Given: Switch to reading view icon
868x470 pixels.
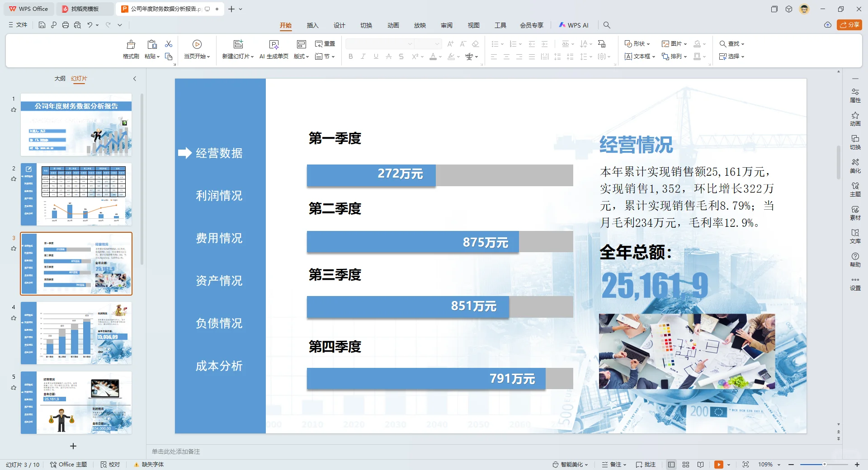Looking at the screenshot, I should (x=700, y=465).
